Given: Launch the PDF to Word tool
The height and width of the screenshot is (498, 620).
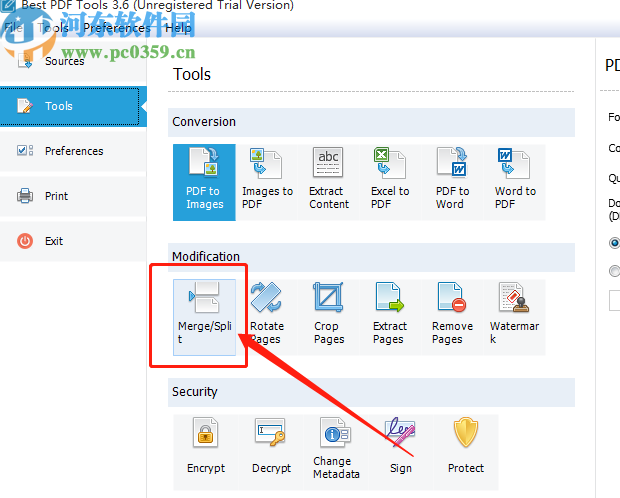Looking at the screenshot, I should pos(452,182).
